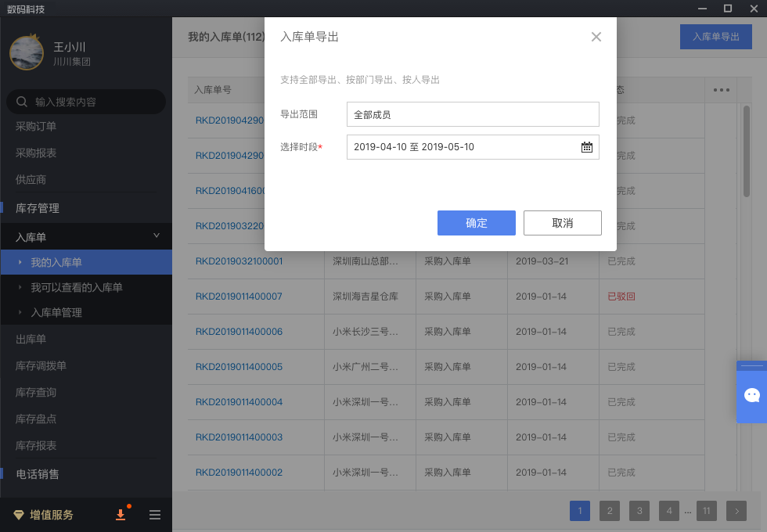This screenshot has width=767, height=532.
Task: Open the chat support floating icon
Action: click(x=751, y=395)
